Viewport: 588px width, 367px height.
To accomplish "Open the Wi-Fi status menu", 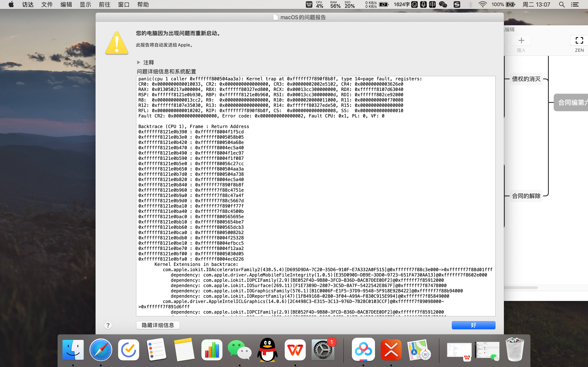I will [483, 4].
